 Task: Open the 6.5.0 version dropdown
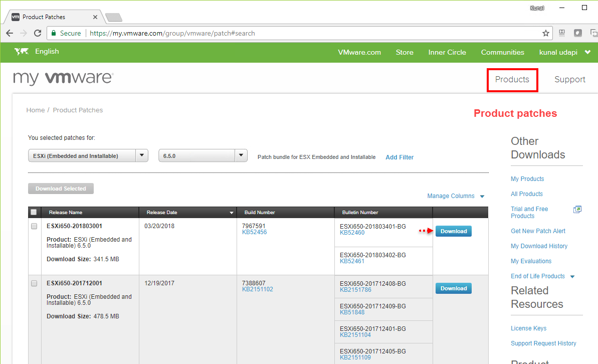point(241,155)
